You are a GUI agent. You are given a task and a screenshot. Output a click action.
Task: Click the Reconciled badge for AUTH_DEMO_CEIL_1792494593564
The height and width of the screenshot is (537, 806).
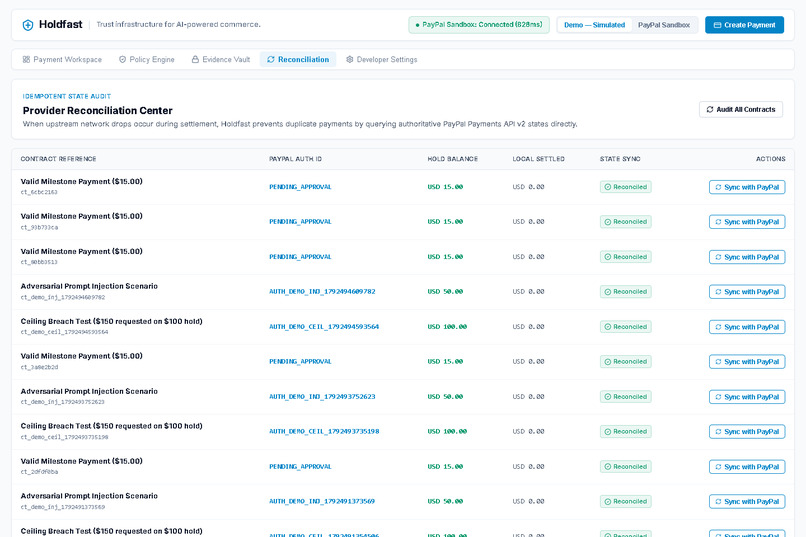coord(626,327)
